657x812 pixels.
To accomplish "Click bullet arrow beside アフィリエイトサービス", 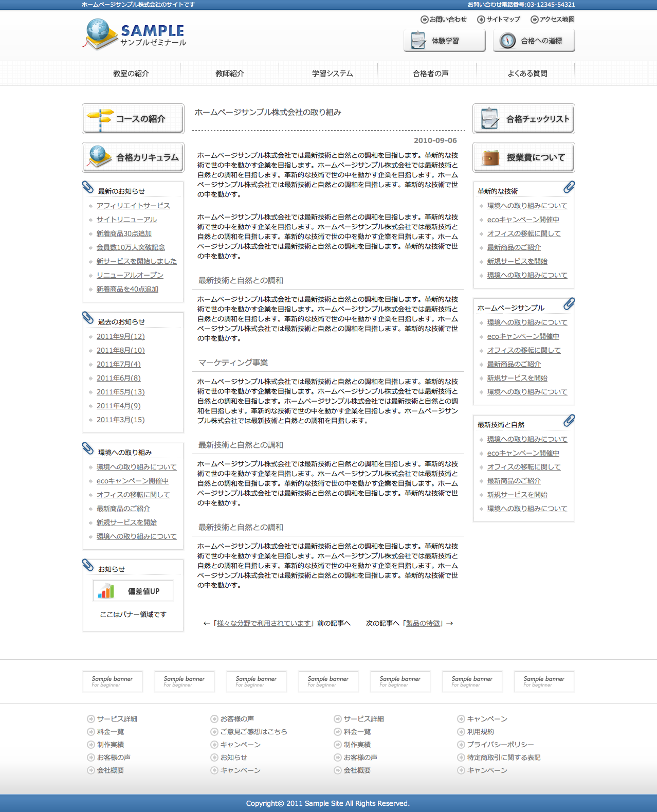I will pyautogui.click(x=90, y=206).
